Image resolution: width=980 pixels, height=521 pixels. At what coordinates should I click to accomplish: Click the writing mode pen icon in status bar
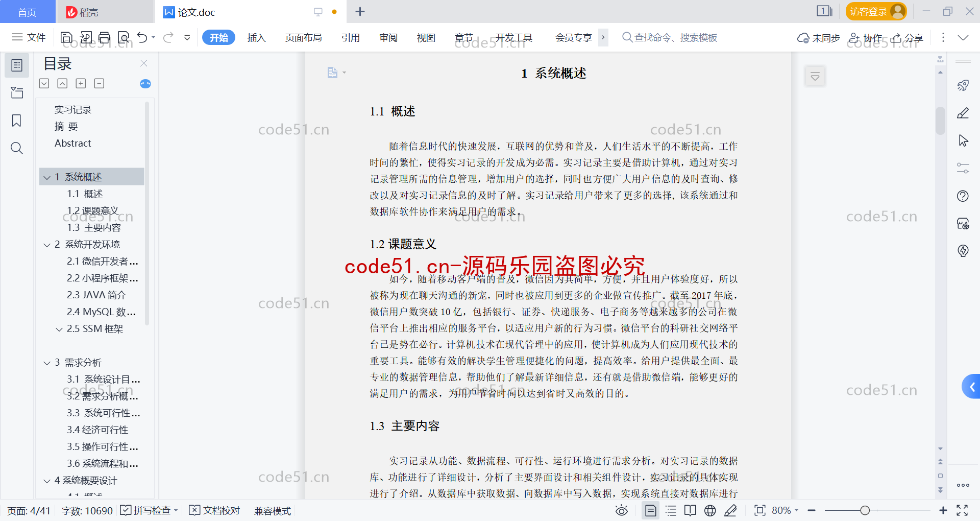coord(730,510)
